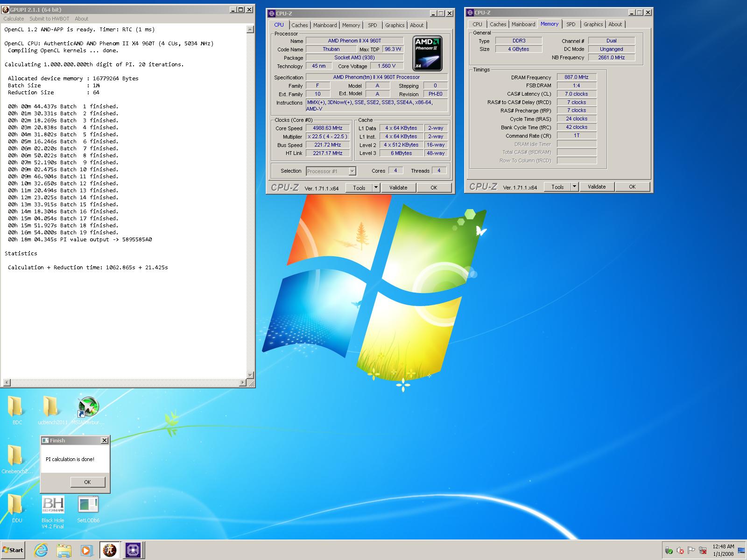Click the Finish dialog title icon
This screenshot has width=747, height=560.
[45, 440]
